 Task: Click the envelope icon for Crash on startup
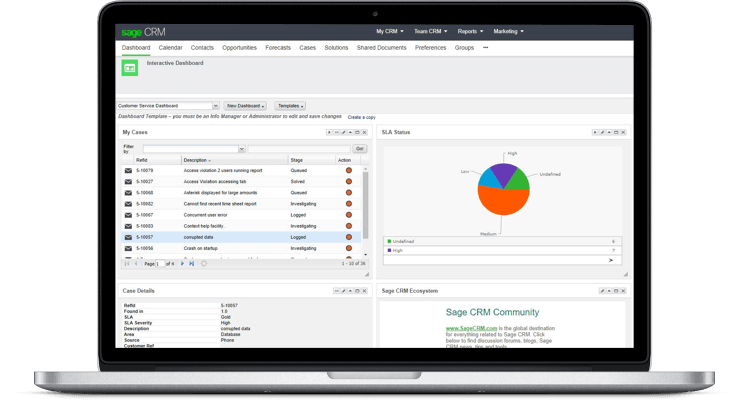[128, 248]
